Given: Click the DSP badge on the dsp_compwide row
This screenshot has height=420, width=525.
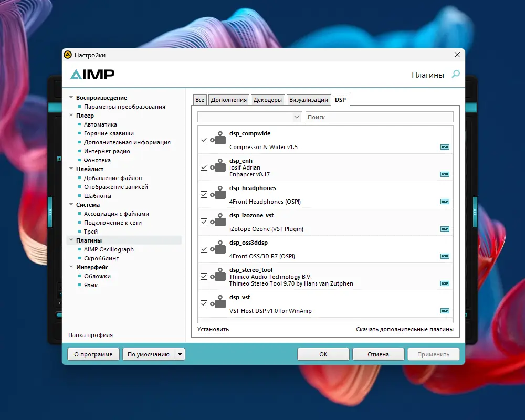Looking at the screenshot, I should [x=445, y=147].
